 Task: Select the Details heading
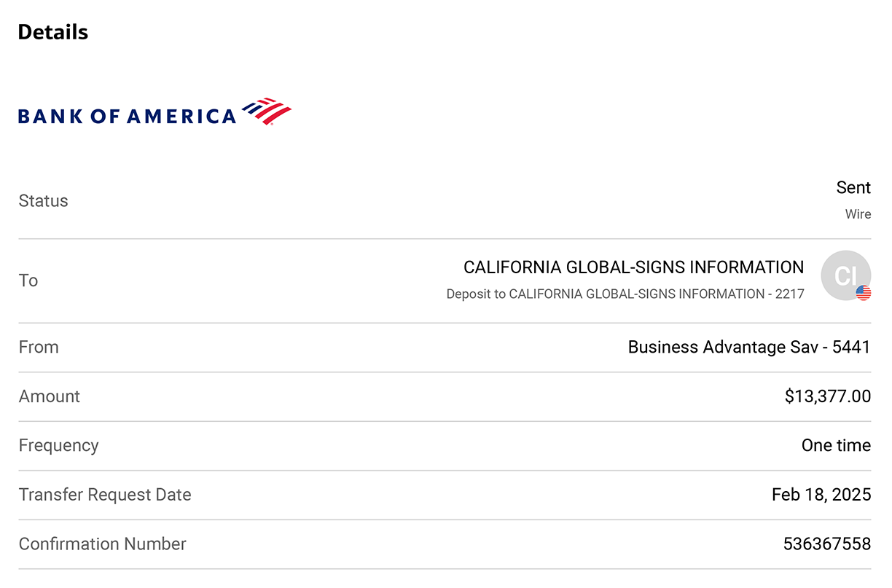point(52,32)
